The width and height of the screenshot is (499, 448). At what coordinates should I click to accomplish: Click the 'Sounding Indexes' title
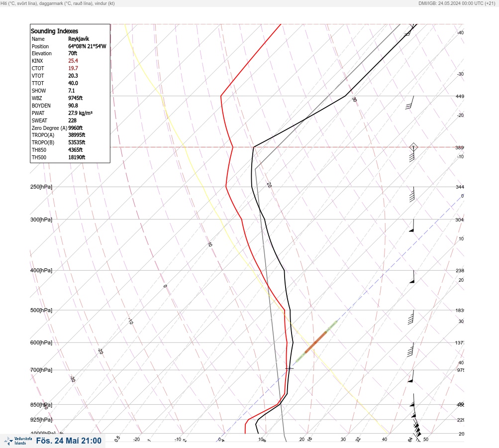(54, 31)
